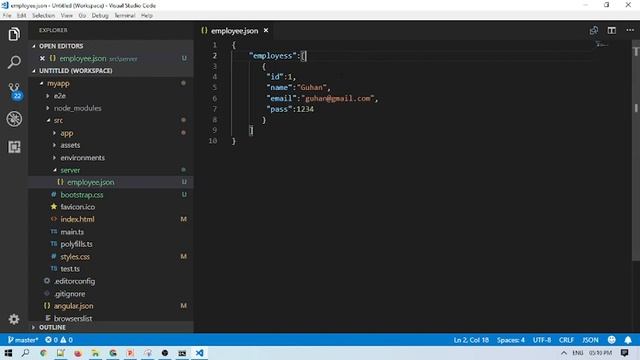This screenshot has width=640, height=360.
Task: Open the editor More Actions ellipsis
Action: coord(630,30)
